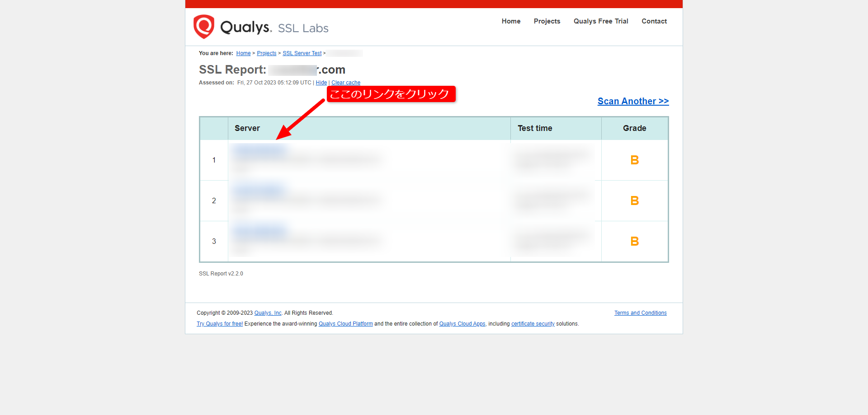The width and height of the screenshot is (868, 415).
Task: Click the grade B in row 1
Action: coord(635,160)
